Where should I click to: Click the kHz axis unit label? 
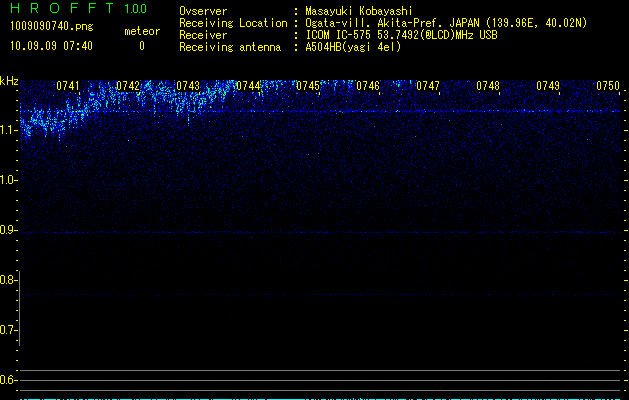click(9, 81)
